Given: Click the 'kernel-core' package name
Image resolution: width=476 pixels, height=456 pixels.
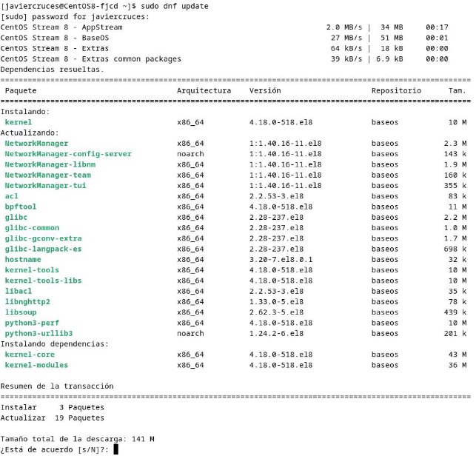Looking at the screenshot, I should 30,355.
